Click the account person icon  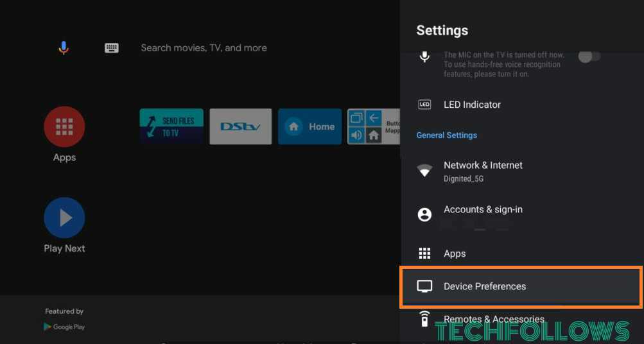(x=424, y=214)
